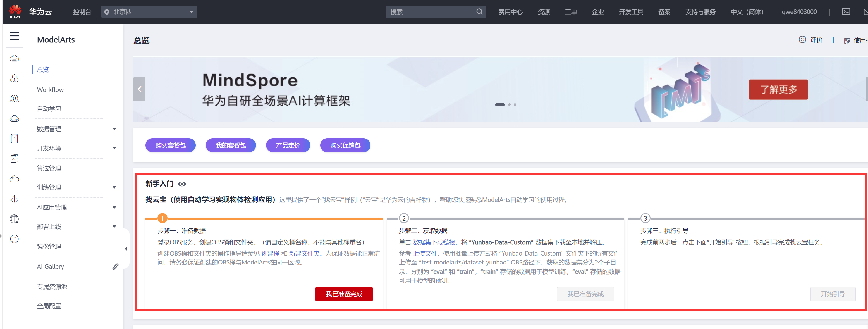Open the hamburger menu icon

(x=14, y=36)
